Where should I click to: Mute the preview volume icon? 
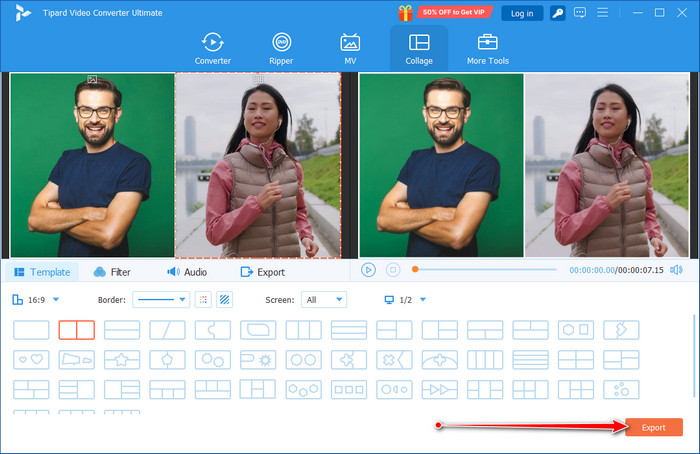(676, 270)
